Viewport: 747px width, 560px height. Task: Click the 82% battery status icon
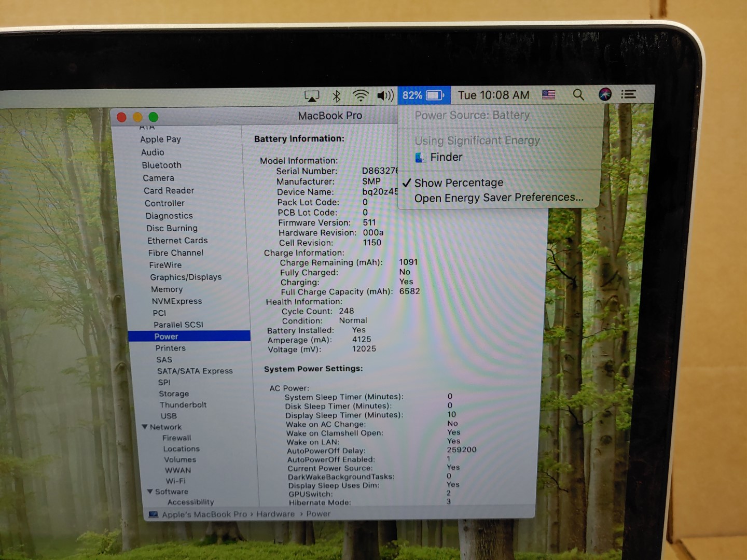[424, 95]
